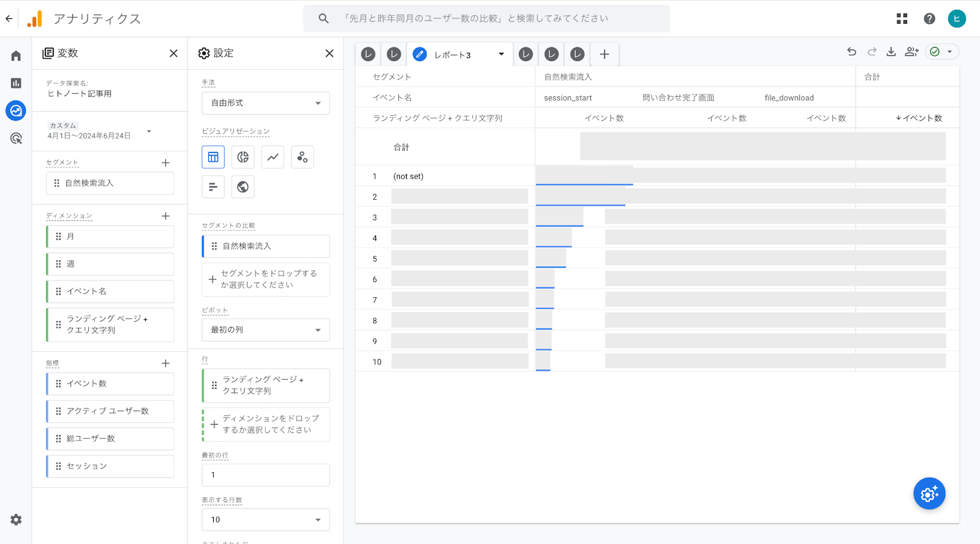Select the セッション metric chip
The width and height of the screenshot is (980, 544).
[x=110, y=466]
